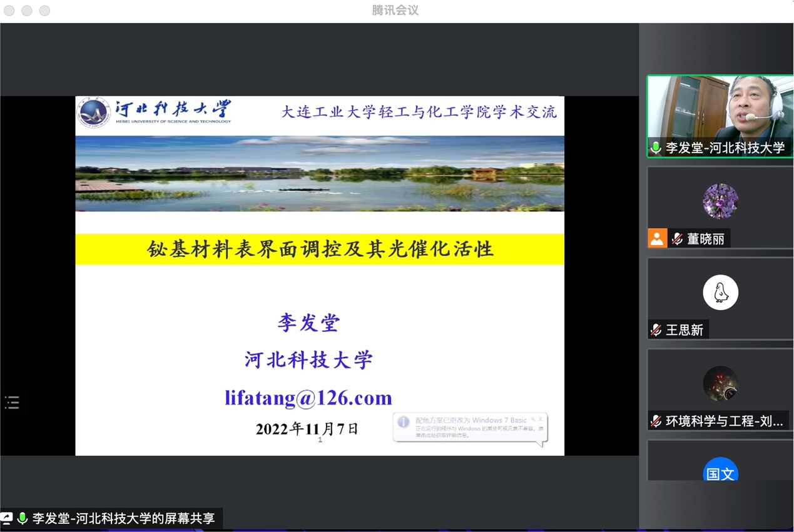Select 王思新's white penguin avatar

[x=720, y=293]
